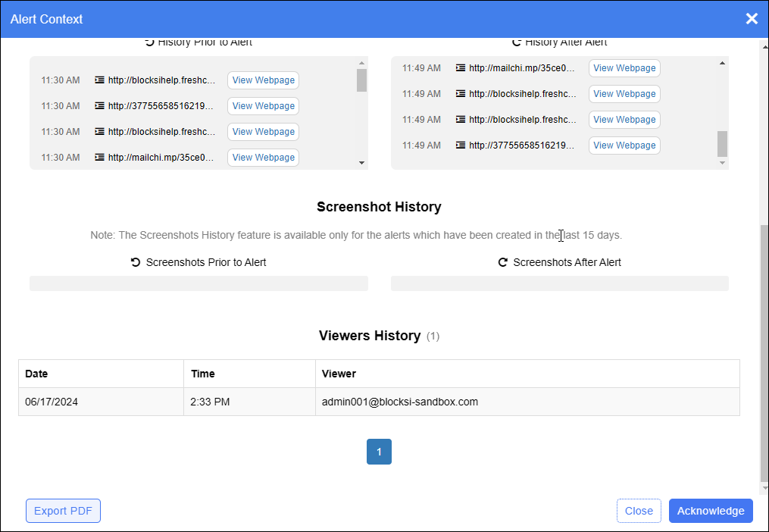This screenshot has width=769, height=532.
Task: Click the (1) count beside Viewers History
Action: pyautogui.click(x=433, y=336)
